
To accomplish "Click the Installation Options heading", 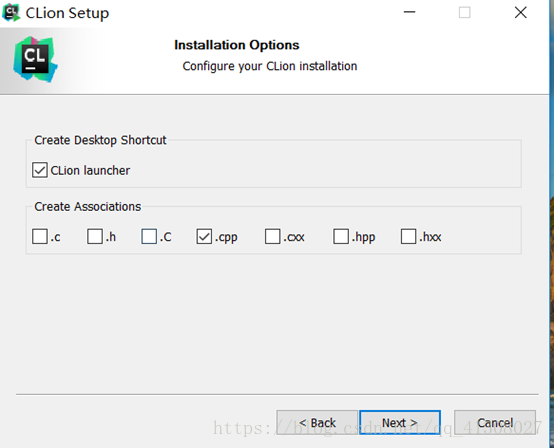I will tap(237, 45).
